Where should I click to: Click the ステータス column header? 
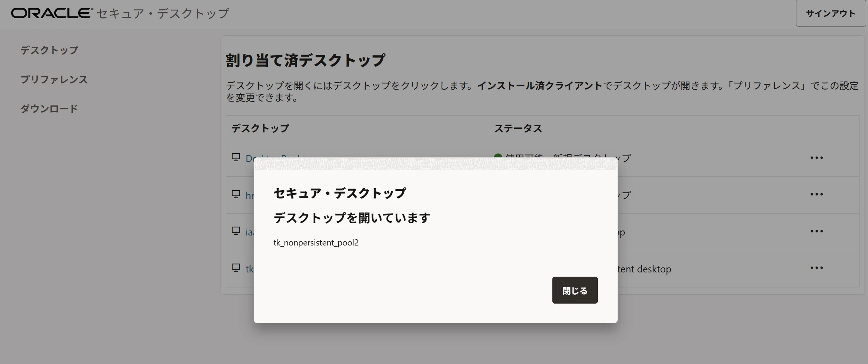click(x=518, y=128)
